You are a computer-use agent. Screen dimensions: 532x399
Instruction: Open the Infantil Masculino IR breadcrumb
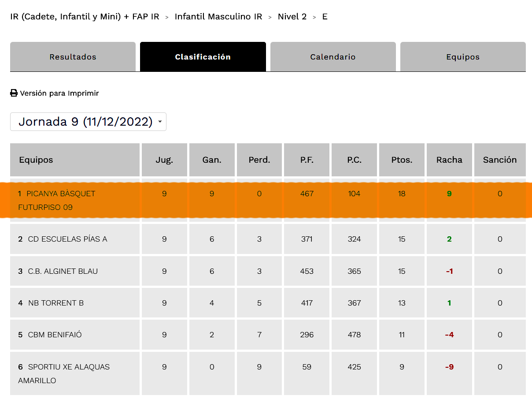(x=218, y=17)
